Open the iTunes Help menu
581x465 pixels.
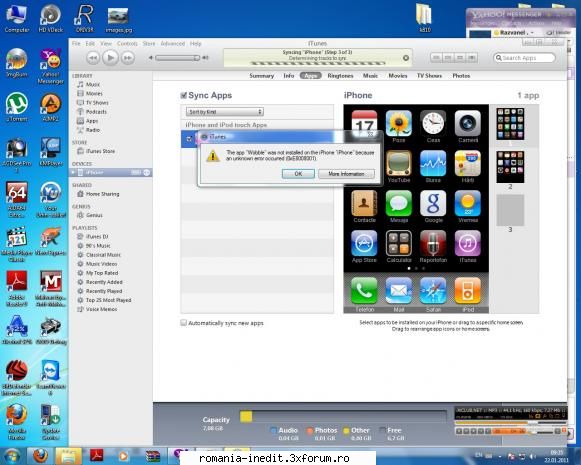[x=195, y=44]
